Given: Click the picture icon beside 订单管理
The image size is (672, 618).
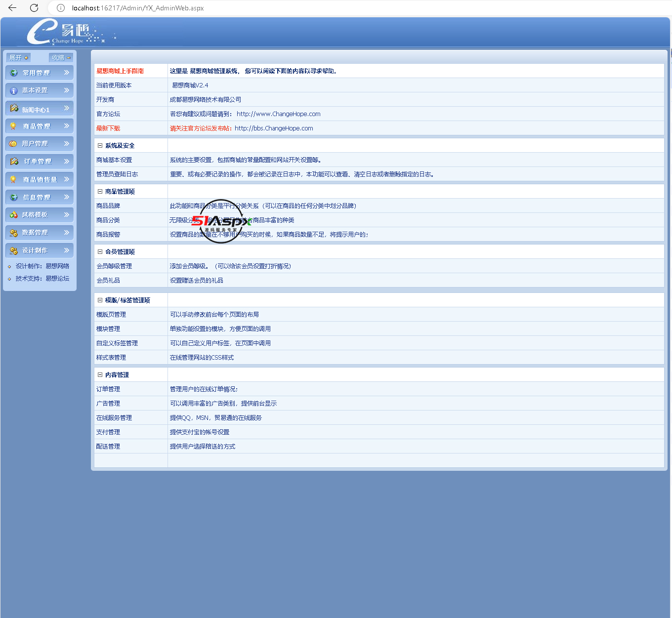Looking at the screenshot, I should [x=14, y=162].
